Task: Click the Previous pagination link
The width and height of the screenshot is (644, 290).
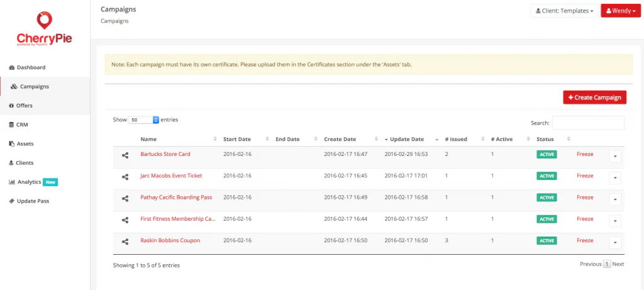Action: [x=591, y=264]
